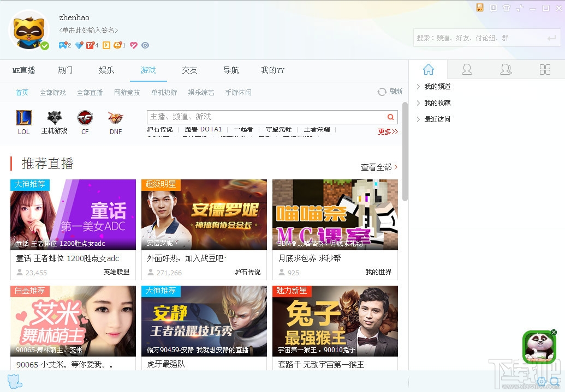
Task: Open the red V badge showing 4
Action: [x=90, y=45]
